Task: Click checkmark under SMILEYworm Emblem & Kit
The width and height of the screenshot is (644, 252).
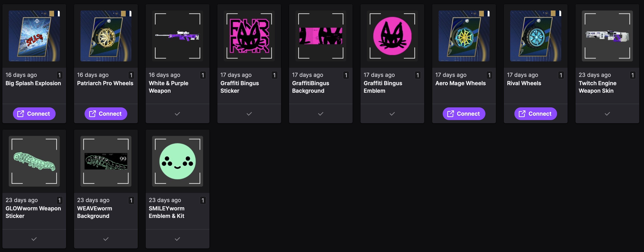Action: (x=177, y=239)
